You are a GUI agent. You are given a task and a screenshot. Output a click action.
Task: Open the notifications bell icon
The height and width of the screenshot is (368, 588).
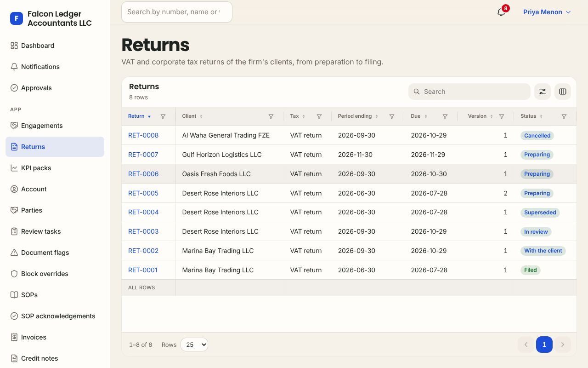501,12
